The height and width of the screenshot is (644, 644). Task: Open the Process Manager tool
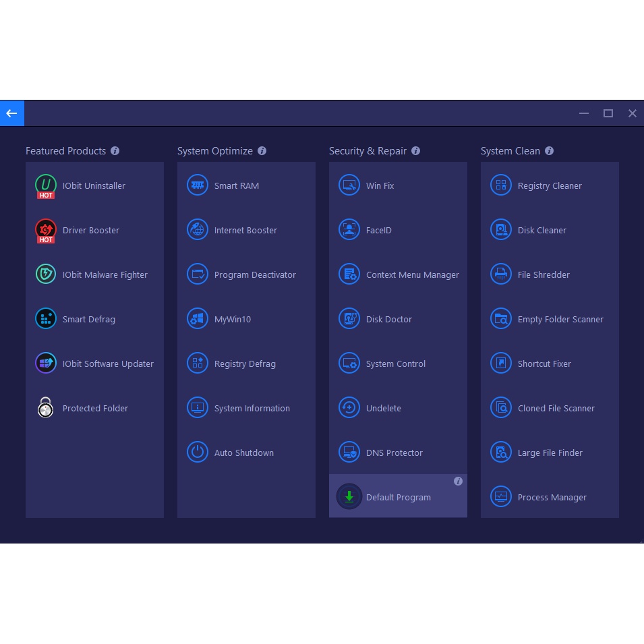[552, 497]
